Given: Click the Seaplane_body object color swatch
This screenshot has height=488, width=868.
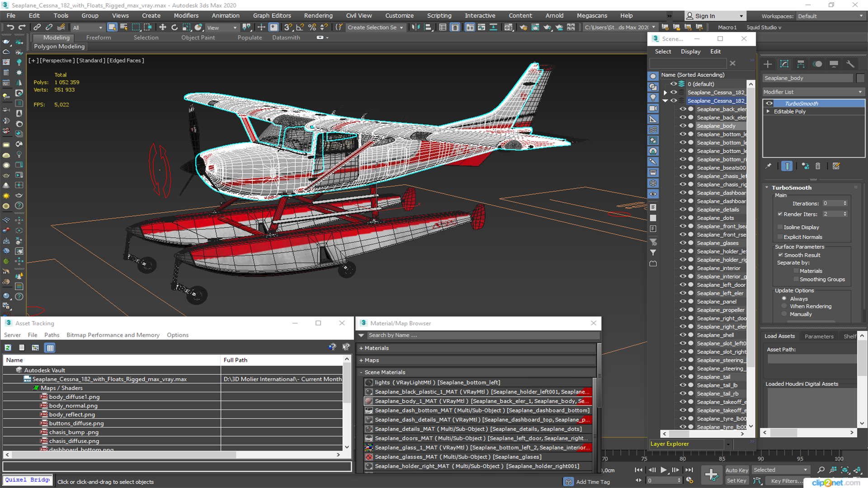Looking at the screenshot, I should (860, 78).
